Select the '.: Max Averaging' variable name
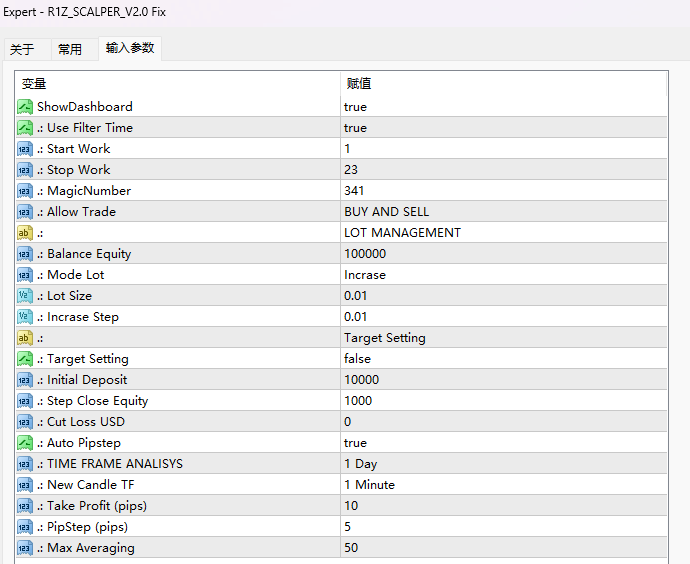The image size is (690, 564). pyautogui.click(x=86, y=548)
